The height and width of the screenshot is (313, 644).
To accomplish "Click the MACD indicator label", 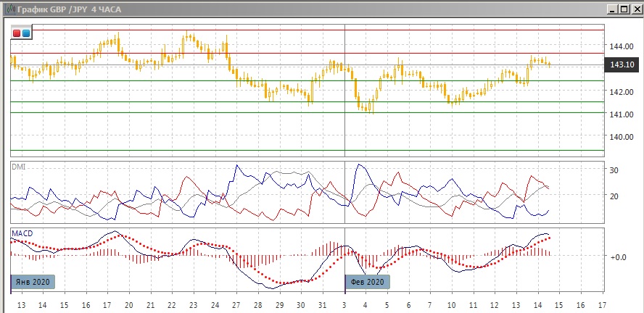I will [x=22, y=233].
